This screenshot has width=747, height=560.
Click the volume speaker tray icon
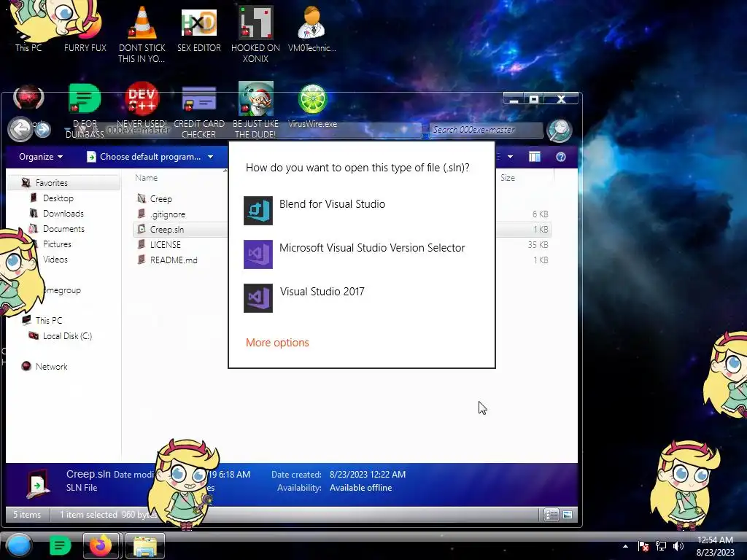(x=678, y=545)
